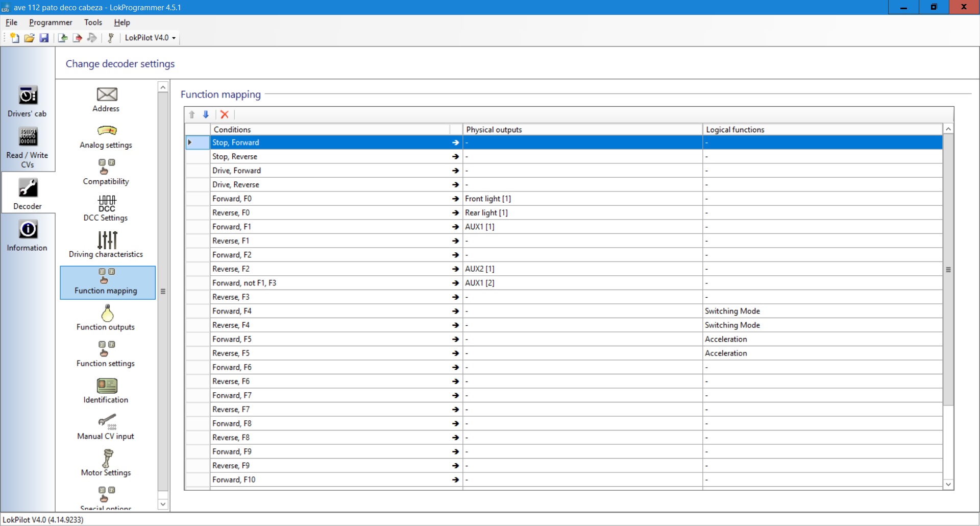Open the LokPilot V4.0 decoder dropdown

[150, 38]
